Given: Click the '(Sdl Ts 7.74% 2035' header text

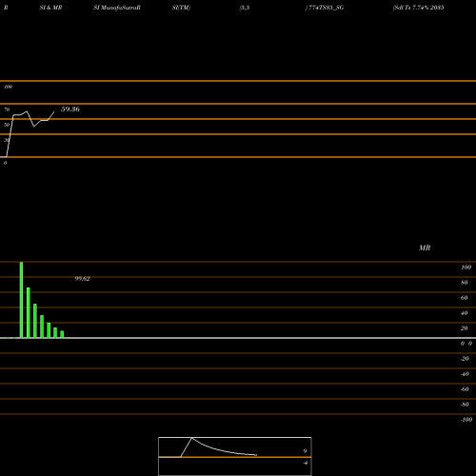Looking at the screenshot, I should pos(418,8).
